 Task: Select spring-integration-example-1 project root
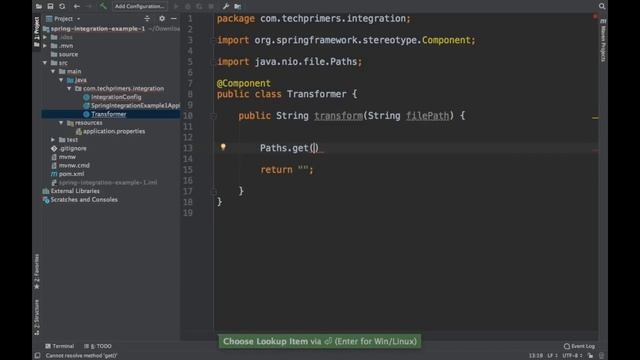click(x=98, y=29)
